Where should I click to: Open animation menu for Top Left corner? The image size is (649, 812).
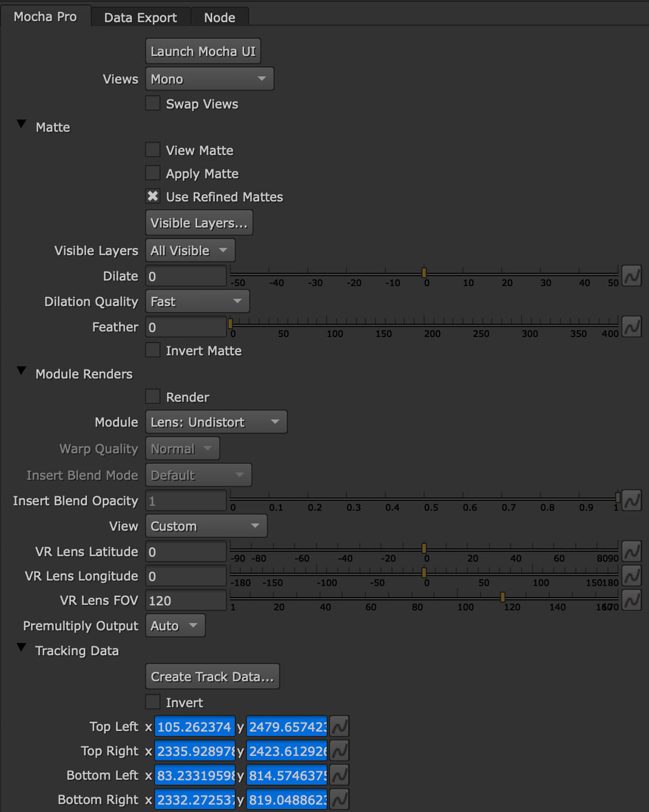(339, 727)
